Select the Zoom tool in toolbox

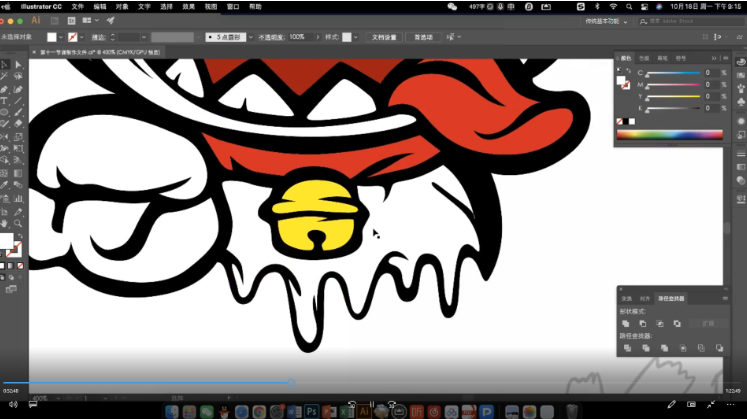(x=18, y=223)
